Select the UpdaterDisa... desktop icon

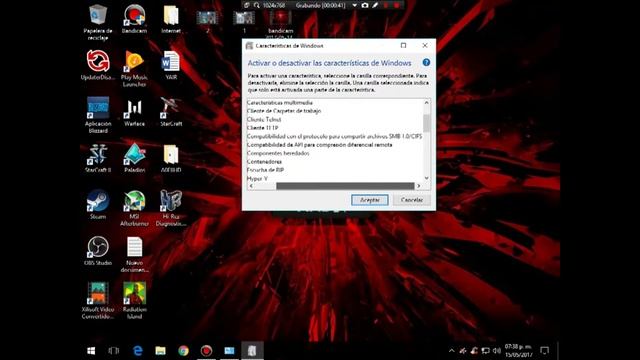(x=98, y=65)
